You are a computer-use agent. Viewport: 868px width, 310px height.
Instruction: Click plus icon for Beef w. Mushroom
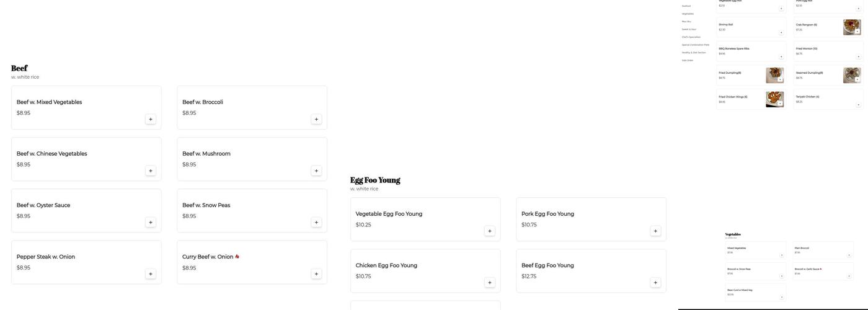coord(316,170)
